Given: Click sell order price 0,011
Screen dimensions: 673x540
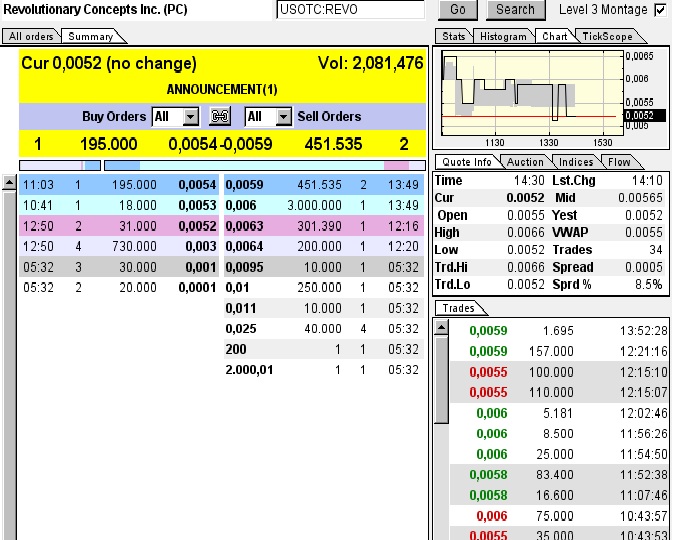Looking at the screenshot, I should click(241, 308).
